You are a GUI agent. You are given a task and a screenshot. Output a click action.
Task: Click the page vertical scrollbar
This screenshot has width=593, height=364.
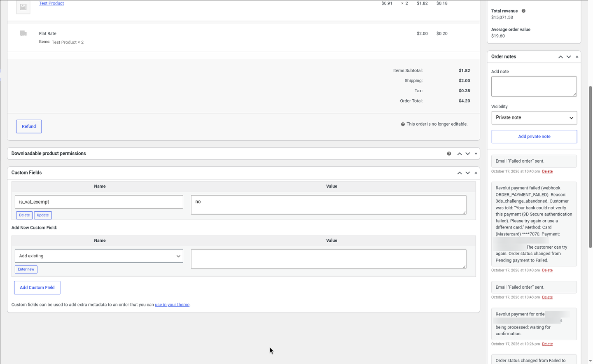point(591,166)
